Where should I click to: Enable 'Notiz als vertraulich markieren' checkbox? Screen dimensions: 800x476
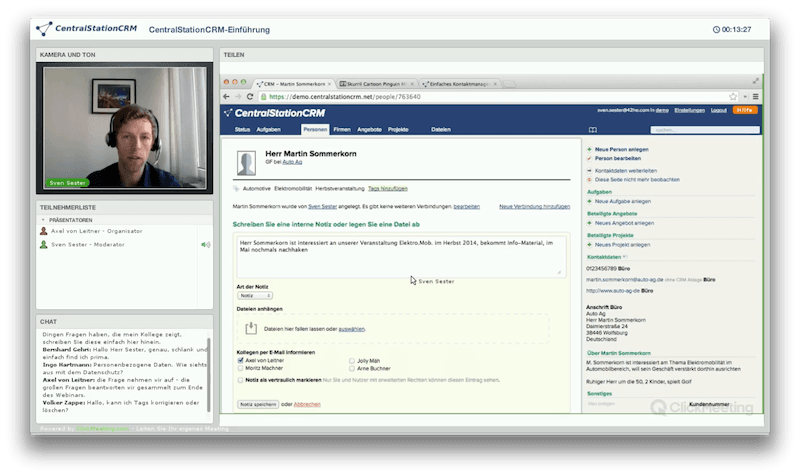point(241,381)
